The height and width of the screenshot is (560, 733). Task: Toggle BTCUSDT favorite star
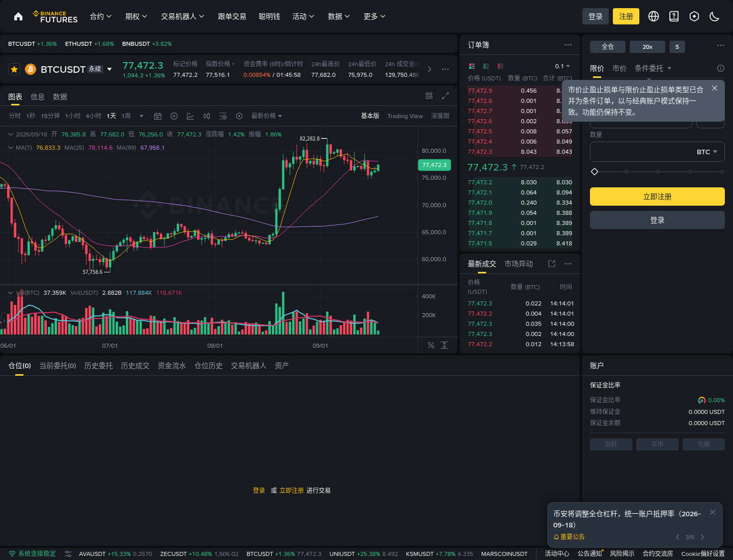click(14, 69)
